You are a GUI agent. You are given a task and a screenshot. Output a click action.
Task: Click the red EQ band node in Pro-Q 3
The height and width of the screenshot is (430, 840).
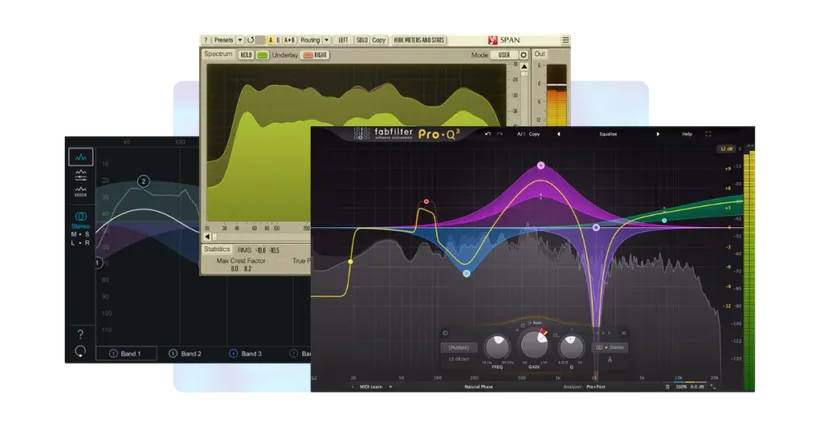point(426,202)
